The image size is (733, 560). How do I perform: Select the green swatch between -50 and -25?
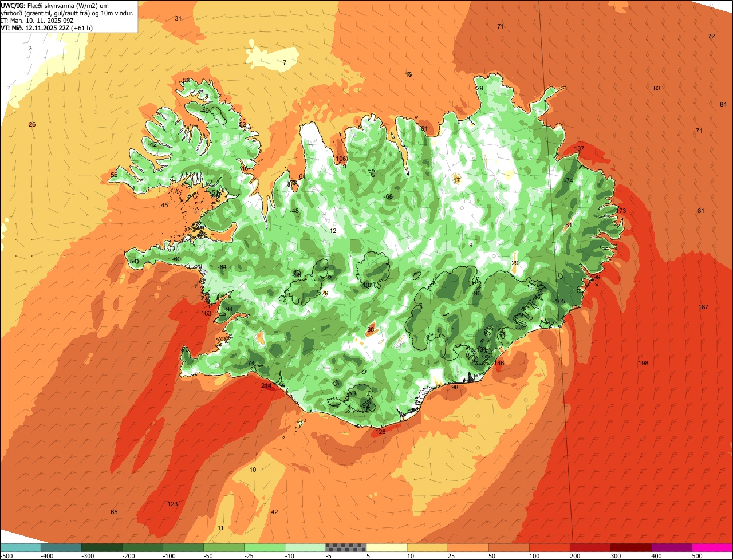(224, 547)
